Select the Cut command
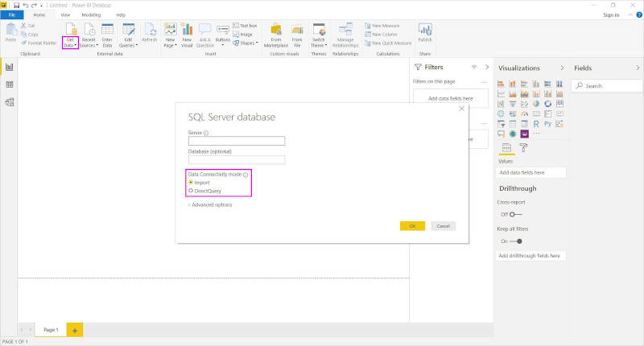The image size is (644, 346). coord(28,26)
